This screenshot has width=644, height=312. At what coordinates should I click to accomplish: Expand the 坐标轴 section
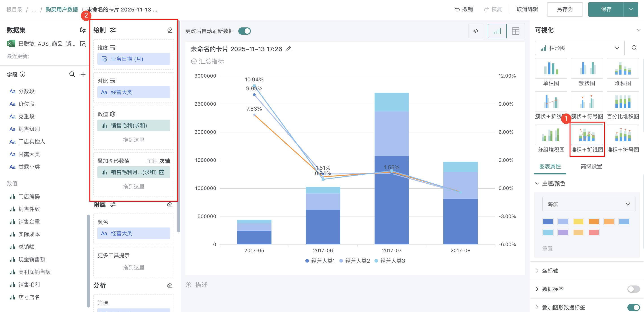coord(550,271)
